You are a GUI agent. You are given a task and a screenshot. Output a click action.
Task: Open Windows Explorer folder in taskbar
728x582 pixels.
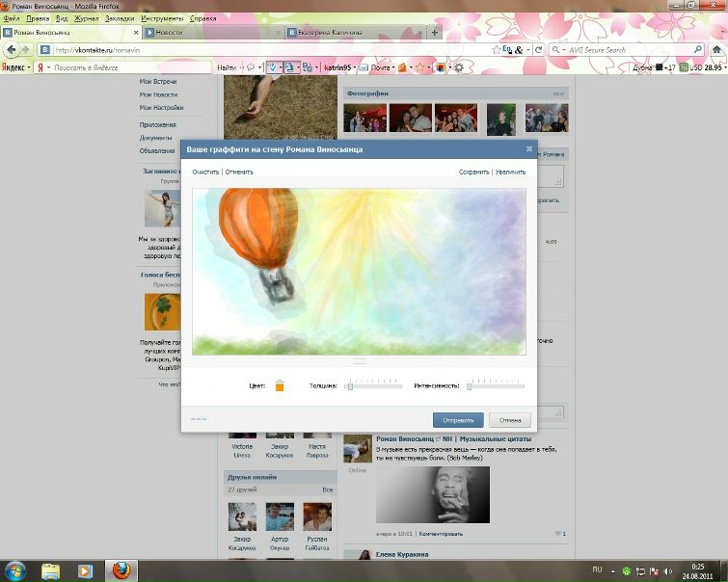click(51, 570)
